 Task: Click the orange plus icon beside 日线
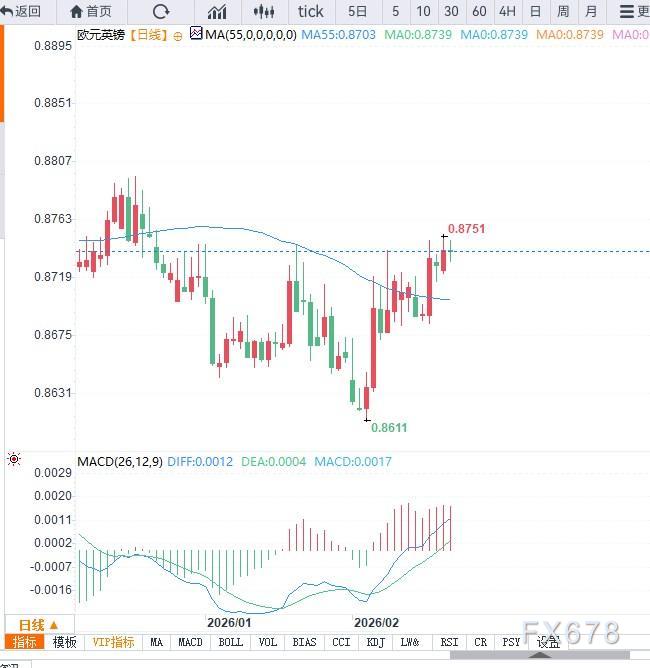[178, 35]
